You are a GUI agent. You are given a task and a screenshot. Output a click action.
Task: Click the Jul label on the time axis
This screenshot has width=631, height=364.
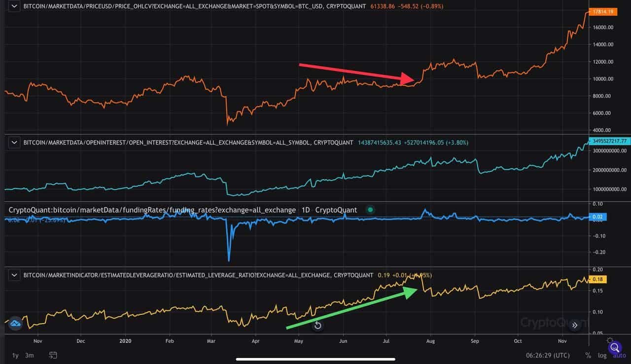pos(386,340)
